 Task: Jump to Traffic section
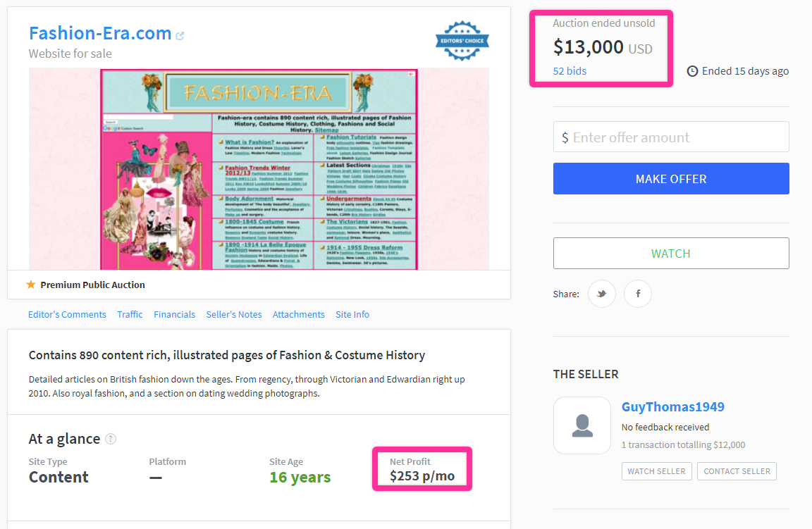pyautogui.click(x=130, y=314)
